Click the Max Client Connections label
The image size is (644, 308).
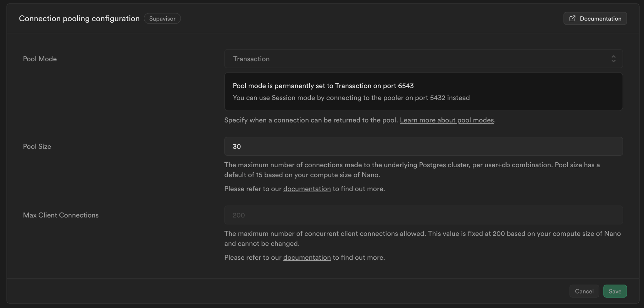(61, 215)
